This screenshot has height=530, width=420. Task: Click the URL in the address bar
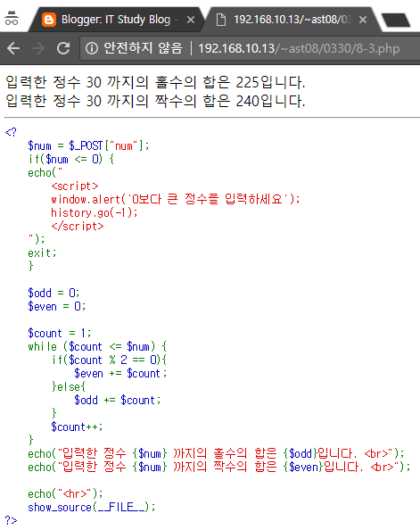pyautogui.click(x=299, y=48)
